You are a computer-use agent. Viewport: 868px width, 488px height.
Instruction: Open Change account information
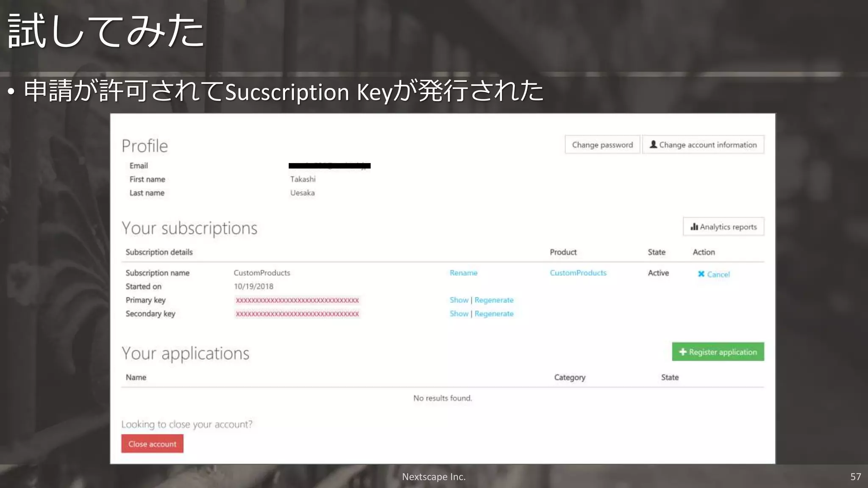coord(703,145)
